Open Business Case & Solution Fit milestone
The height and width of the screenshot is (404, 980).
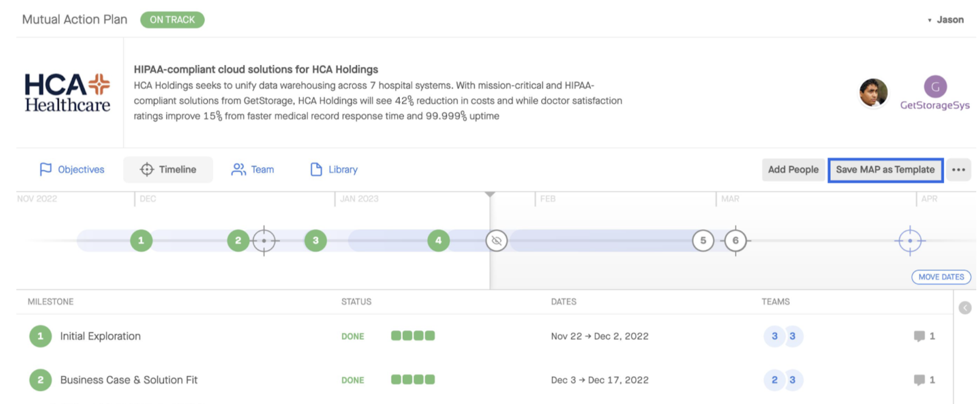[x=129, y=380]
